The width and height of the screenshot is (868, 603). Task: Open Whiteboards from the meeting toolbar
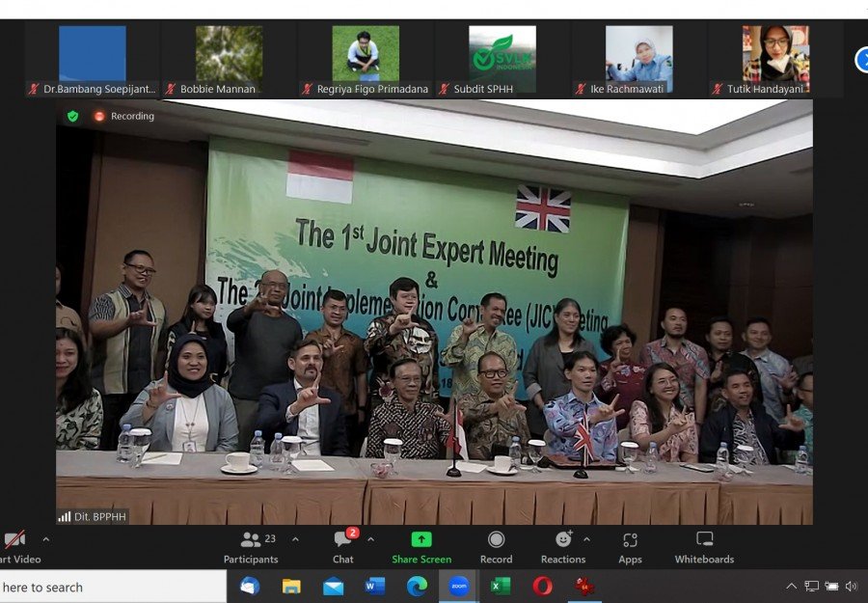tap(704, 547)
